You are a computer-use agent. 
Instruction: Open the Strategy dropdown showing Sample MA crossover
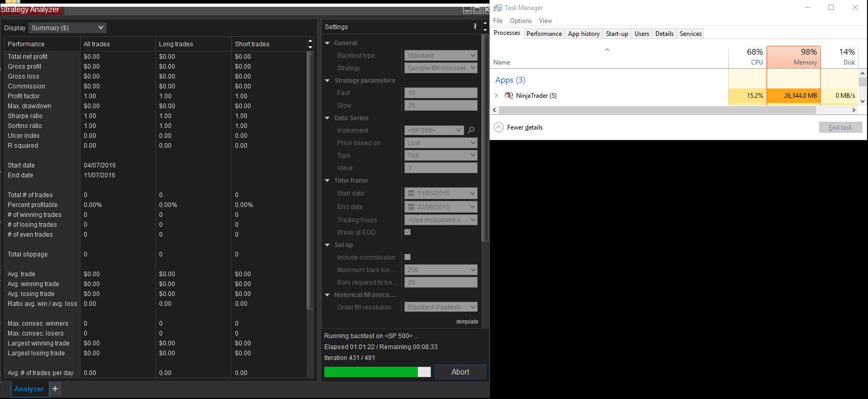pyautogui.click(x=441, y=68)
